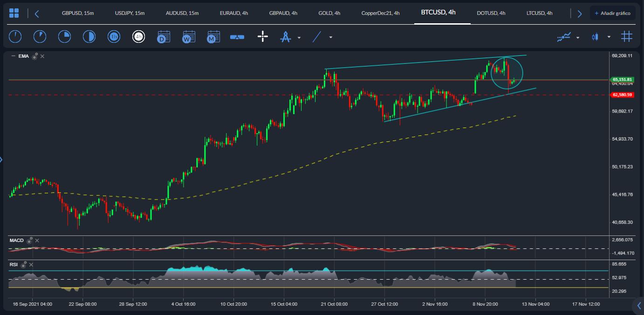
Task: Click the 54,933.70 price axis label
Action: (x=622, y=139)
